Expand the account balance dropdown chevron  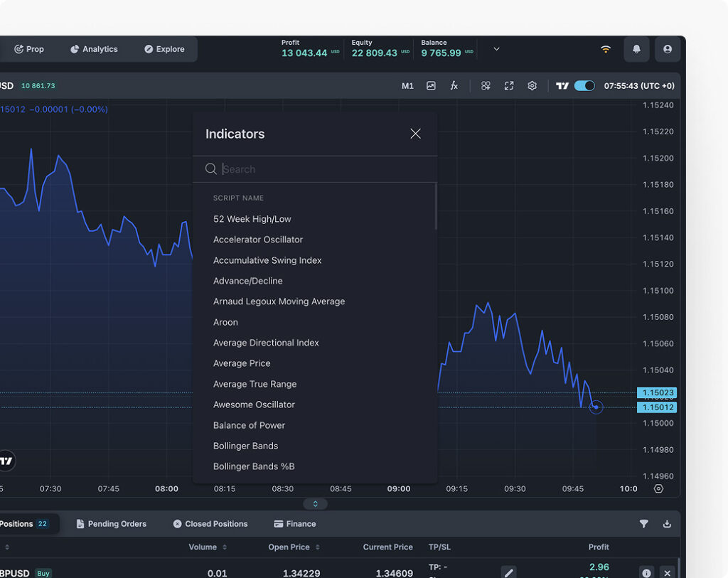click(496, 49)
